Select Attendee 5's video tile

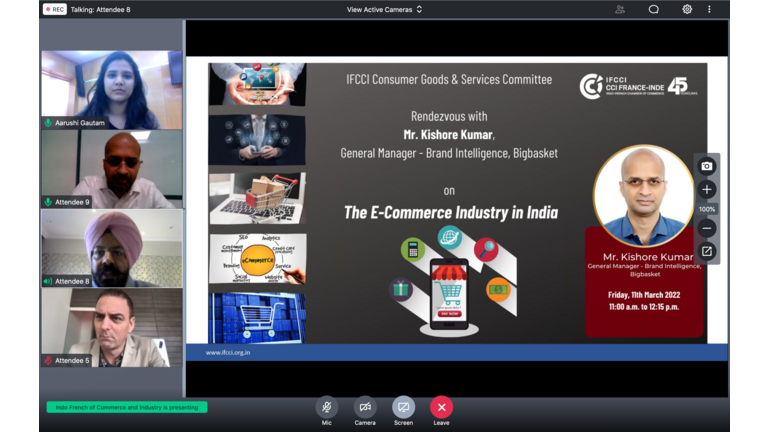(x=111, y=327)
